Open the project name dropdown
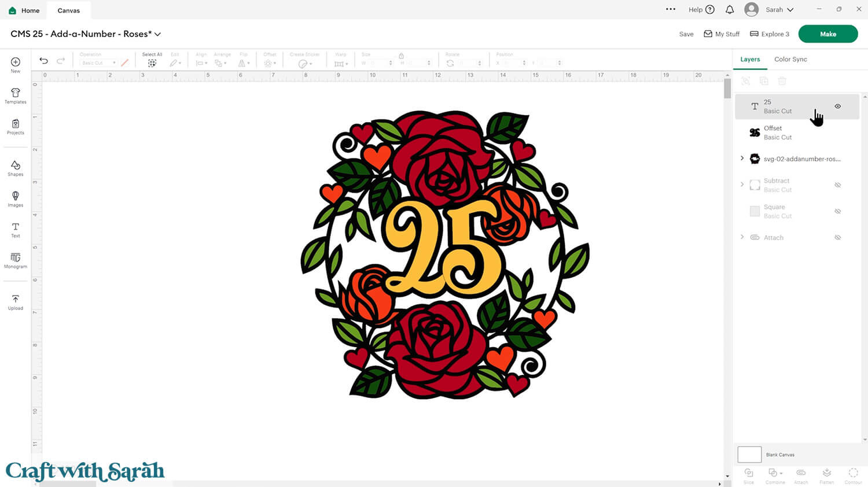Viewport: 868px width, 487px height. coord(157,34)
